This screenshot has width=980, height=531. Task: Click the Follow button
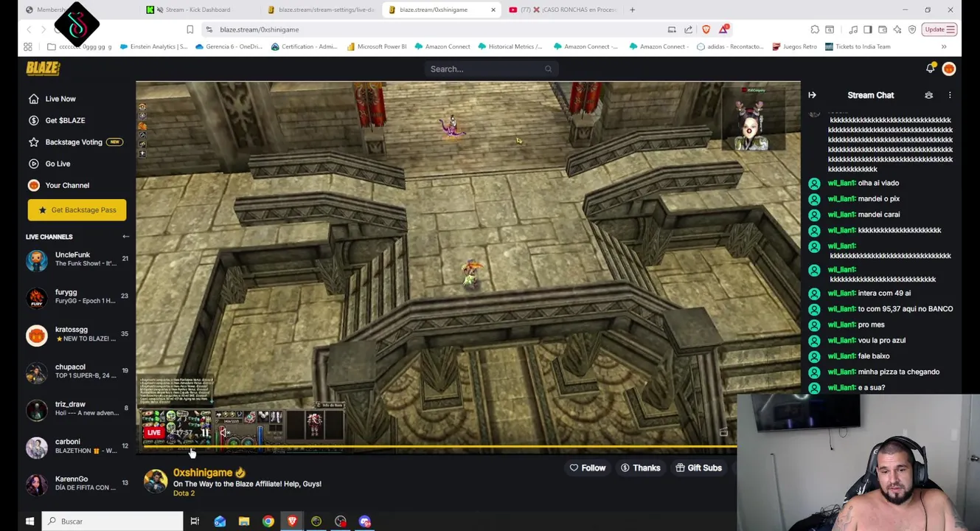pos(588,468)
